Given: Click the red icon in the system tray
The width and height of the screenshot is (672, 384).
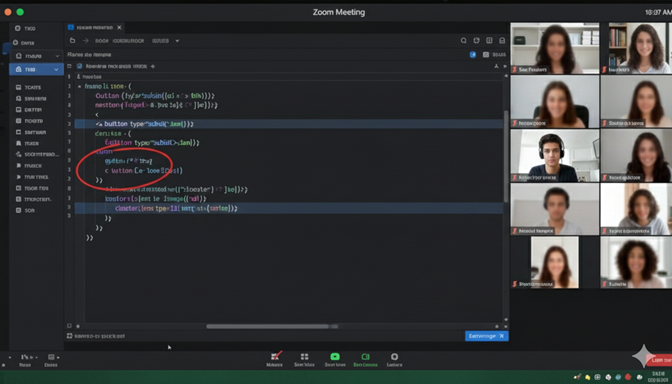Looking at the screenshot, I should coord(628,377).
